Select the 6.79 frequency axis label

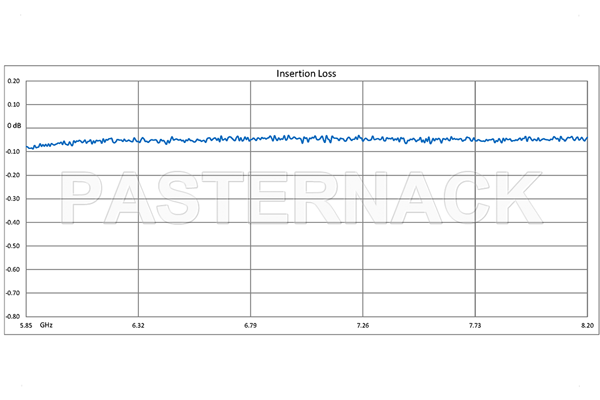(250, 326)
